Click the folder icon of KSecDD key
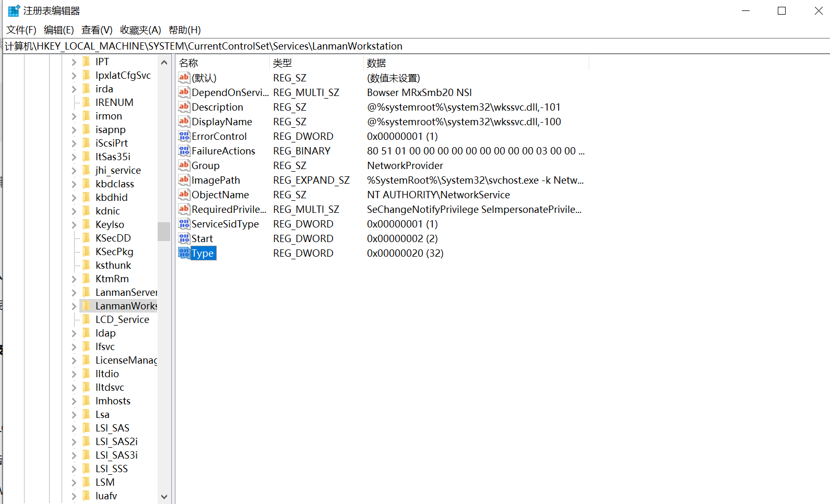Viewport: 830px width, 504px height. point(87,238)
